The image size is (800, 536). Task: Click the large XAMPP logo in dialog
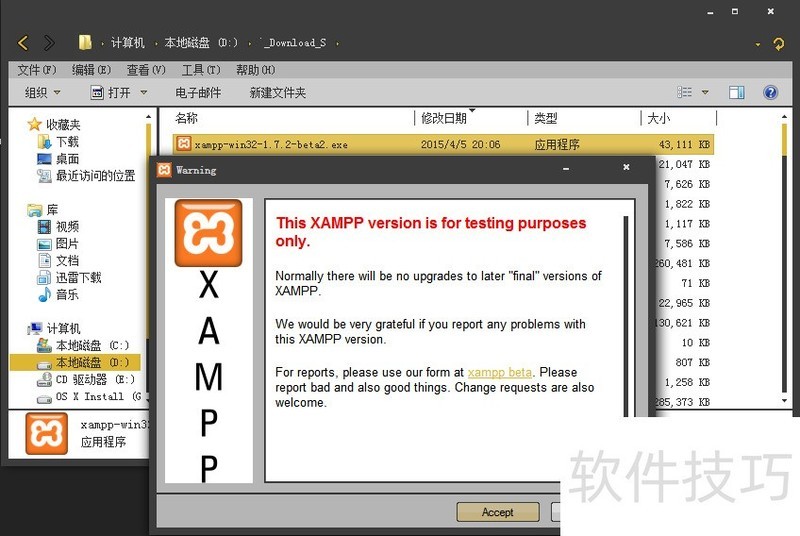point(208,233)
